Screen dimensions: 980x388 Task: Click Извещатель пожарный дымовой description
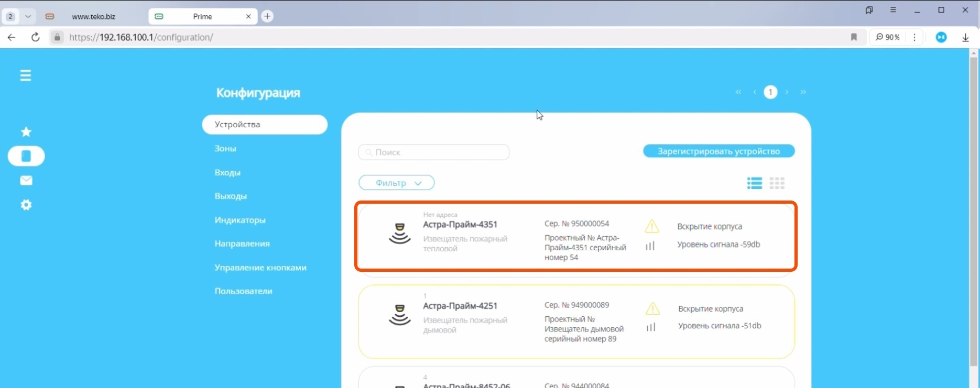coord(465,325)
